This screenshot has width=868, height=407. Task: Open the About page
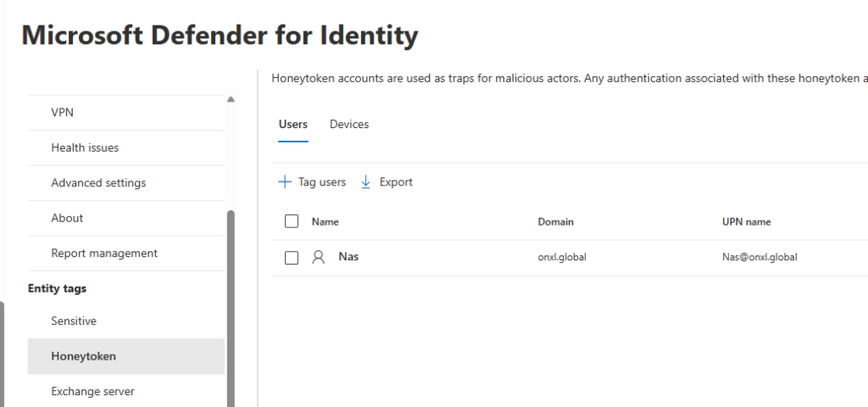pyautogui.click(x=126, y=218)
